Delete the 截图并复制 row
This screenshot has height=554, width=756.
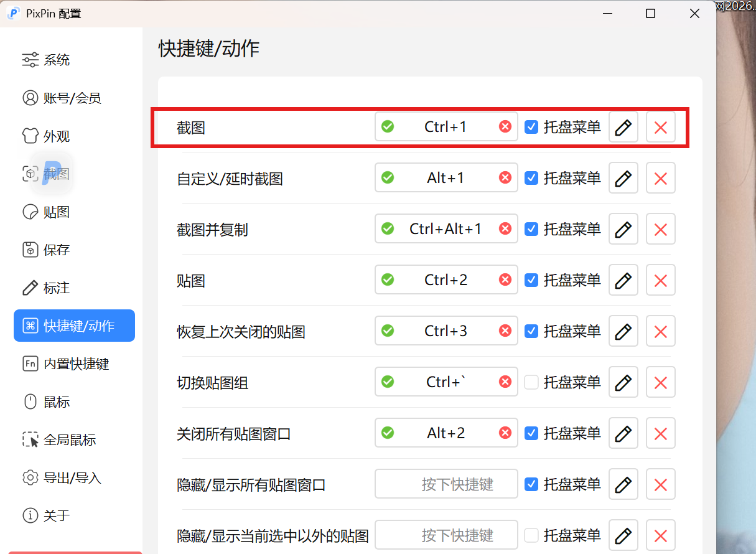(x=661, y=229)
